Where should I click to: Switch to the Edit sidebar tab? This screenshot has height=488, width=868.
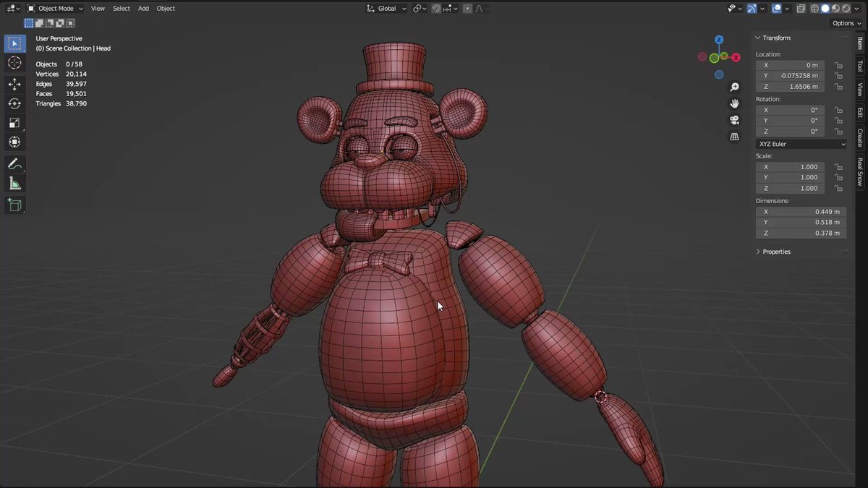[x=860, y=113]
